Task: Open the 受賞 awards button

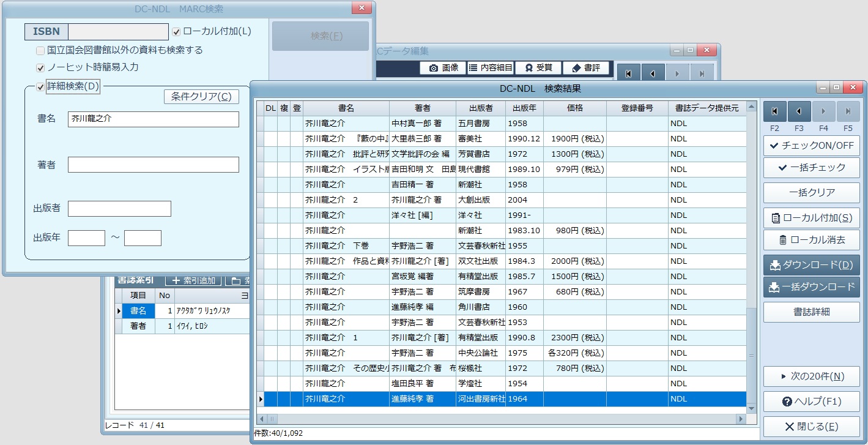Action: pyautogui.click(x=538, y=68)
